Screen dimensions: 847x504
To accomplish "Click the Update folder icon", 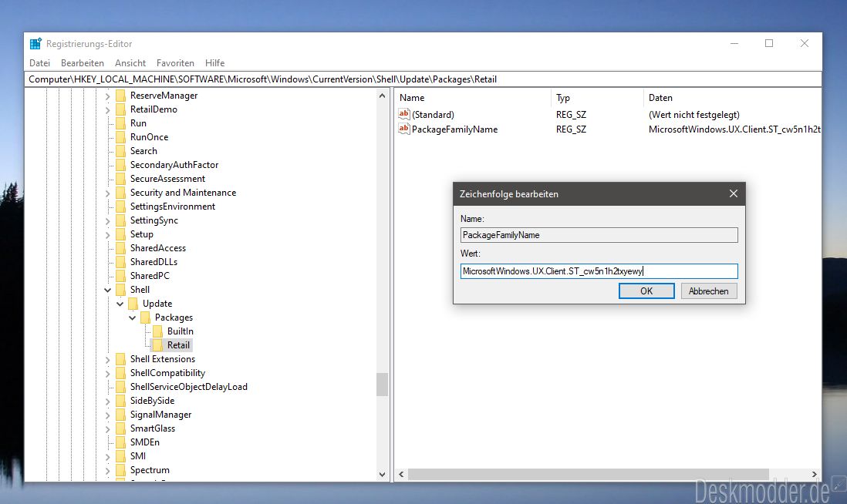I will point(133,304).
